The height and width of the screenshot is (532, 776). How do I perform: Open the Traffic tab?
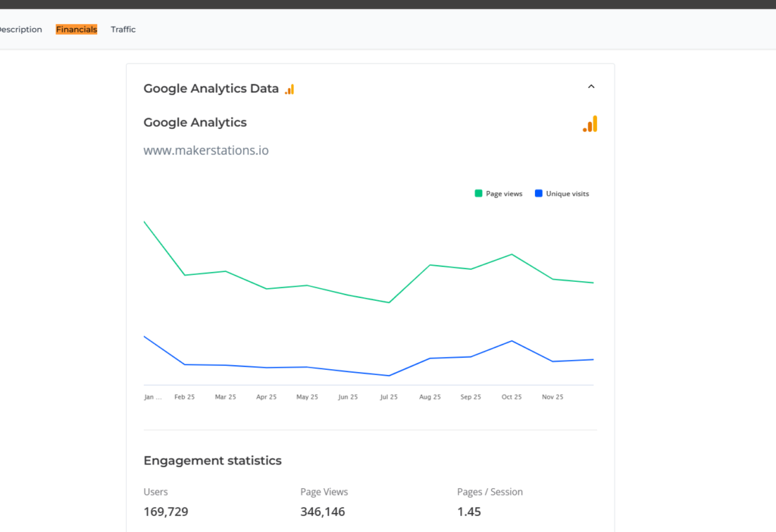[123, 30]
